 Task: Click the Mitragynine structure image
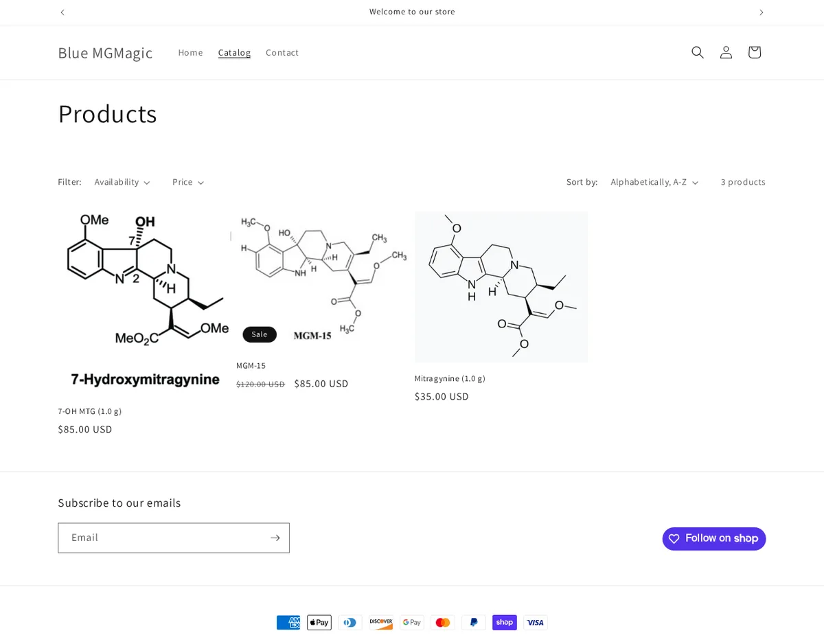pos(501,287)
